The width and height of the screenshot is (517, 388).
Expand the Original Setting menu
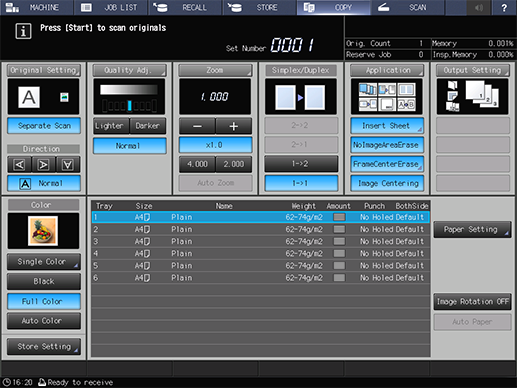coord(44,70)
